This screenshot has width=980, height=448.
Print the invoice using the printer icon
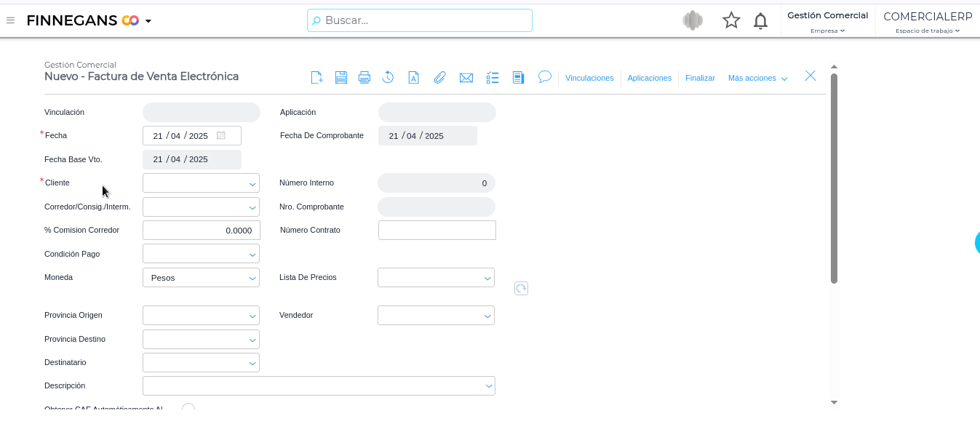(x=364, y=78)
